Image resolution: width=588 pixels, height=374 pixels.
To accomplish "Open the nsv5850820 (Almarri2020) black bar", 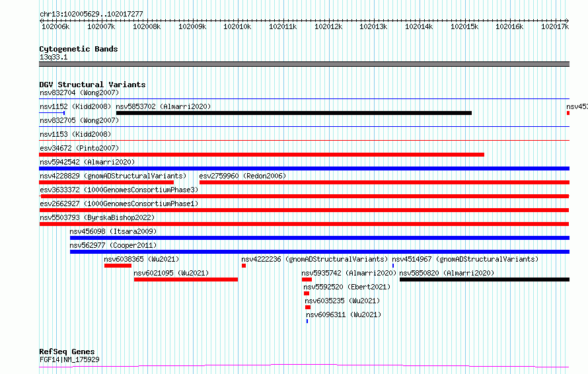I will (x=484, y=280).
